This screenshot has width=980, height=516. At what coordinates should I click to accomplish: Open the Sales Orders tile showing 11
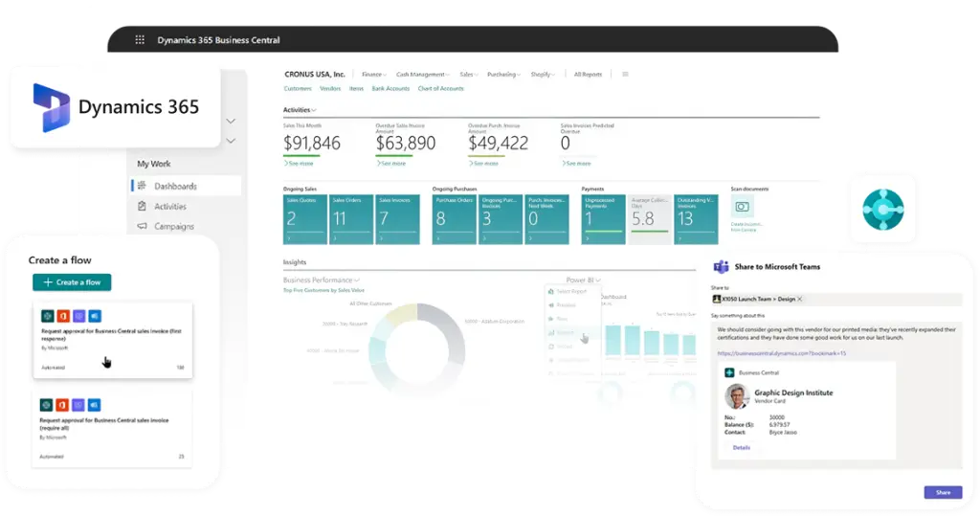pyautogui.click(x=351, y=219)
